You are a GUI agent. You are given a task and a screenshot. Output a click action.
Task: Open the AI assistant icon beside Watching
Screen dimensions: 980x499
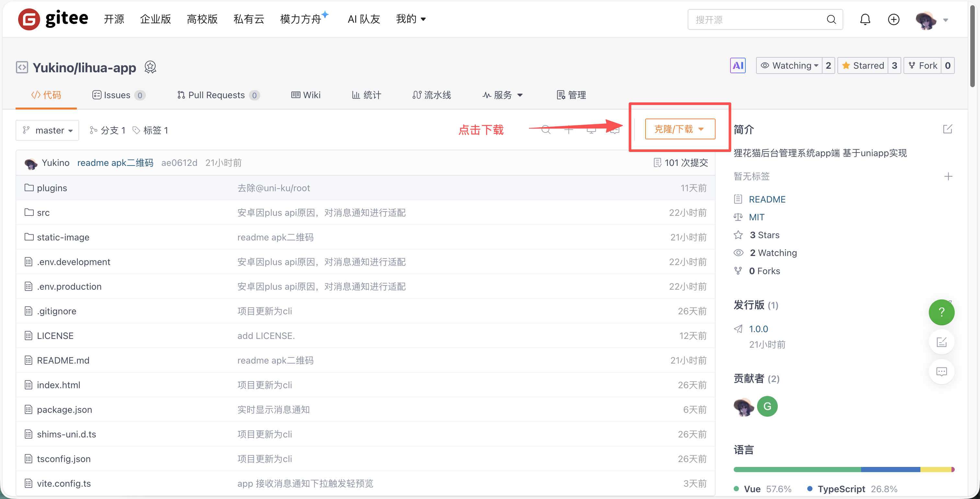[737, 65]
